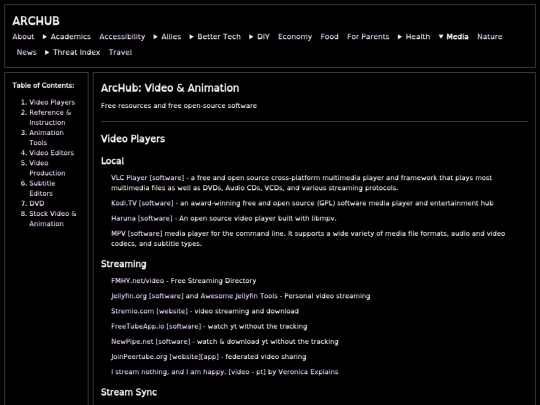Expand the DIY disclosure triangle

click(251, 37)
